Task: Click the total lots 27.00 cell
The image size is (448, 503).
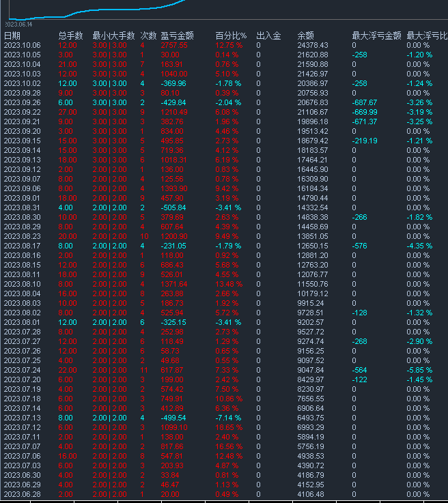Action: tap(68, 113)
